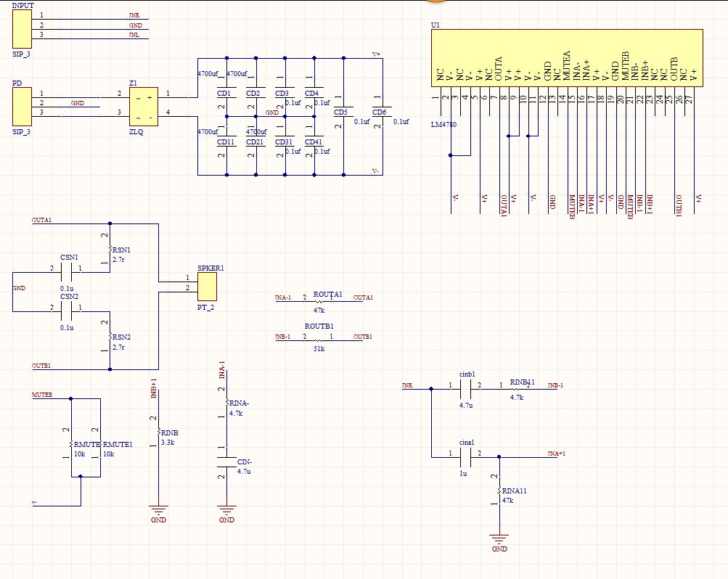The width and height of the screenshot is (728, 579).
Task: Click the CD11 capacitor designator
Action: pos(226,142)
